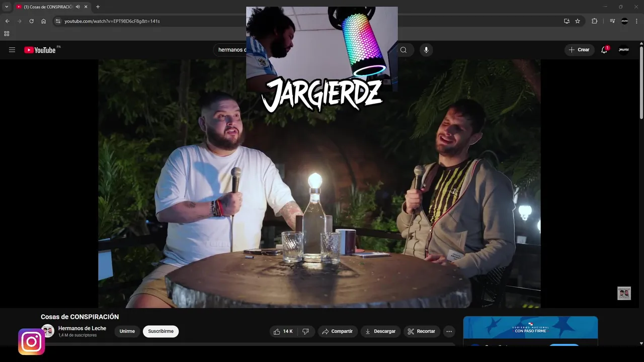Open YouTube notifications bell
The height and width of the screenshot is (362, 644).
(x=604, y=50)
